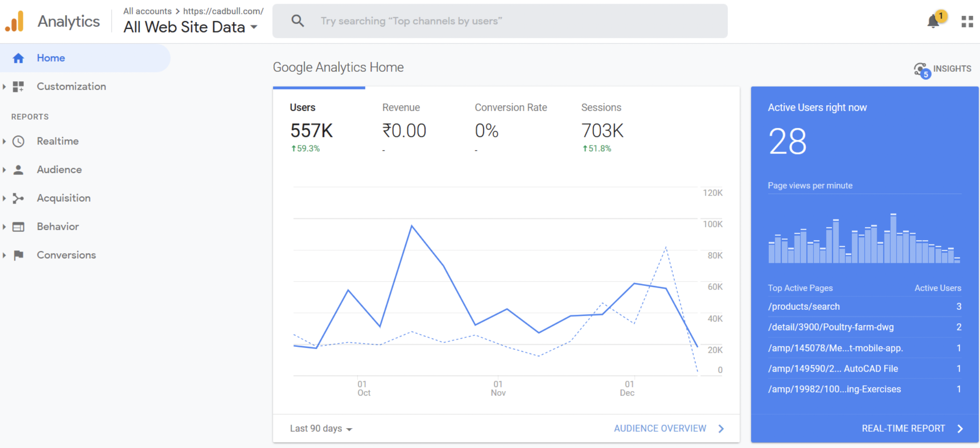980x448 pixels.
Task: Click the Conversions flag icon
Action: [x=18, y=255]
